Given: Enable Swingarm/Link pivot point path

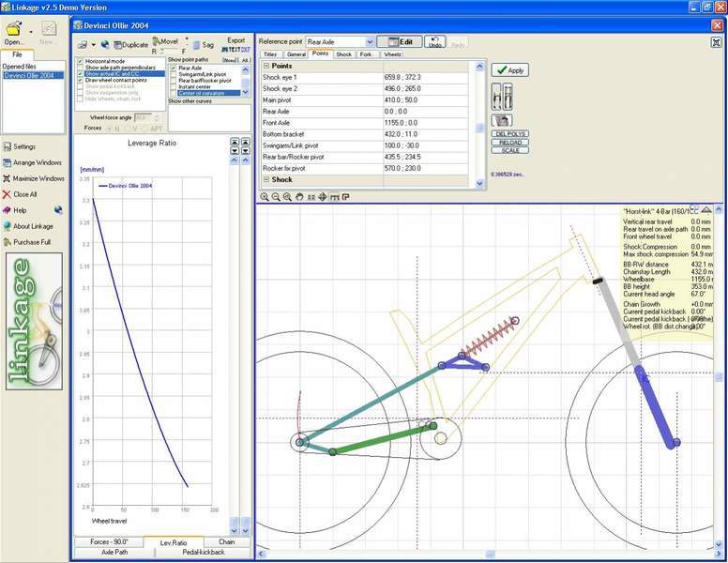Looking at the screenshot, I should tap(174, 73).
